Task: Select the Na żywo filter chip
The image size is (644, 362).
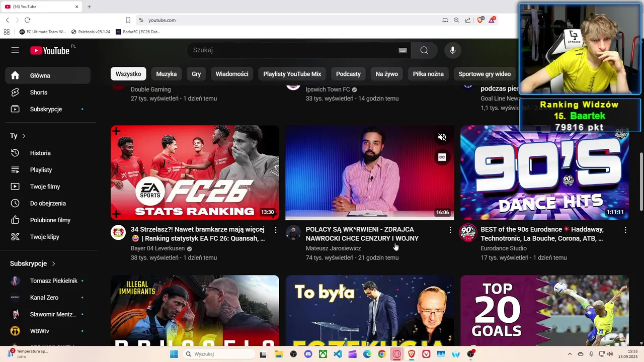Action: (x=387, y=74)
